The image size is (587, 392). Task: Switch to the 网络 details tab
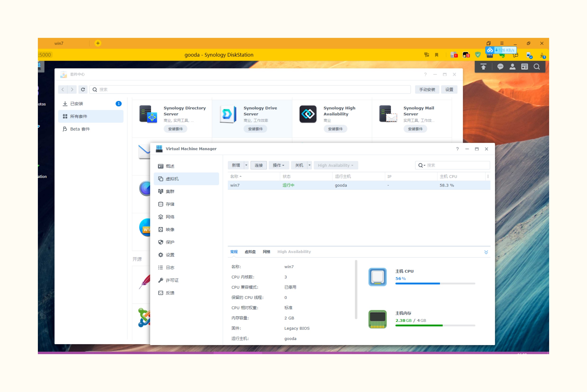tap(266, 252)
